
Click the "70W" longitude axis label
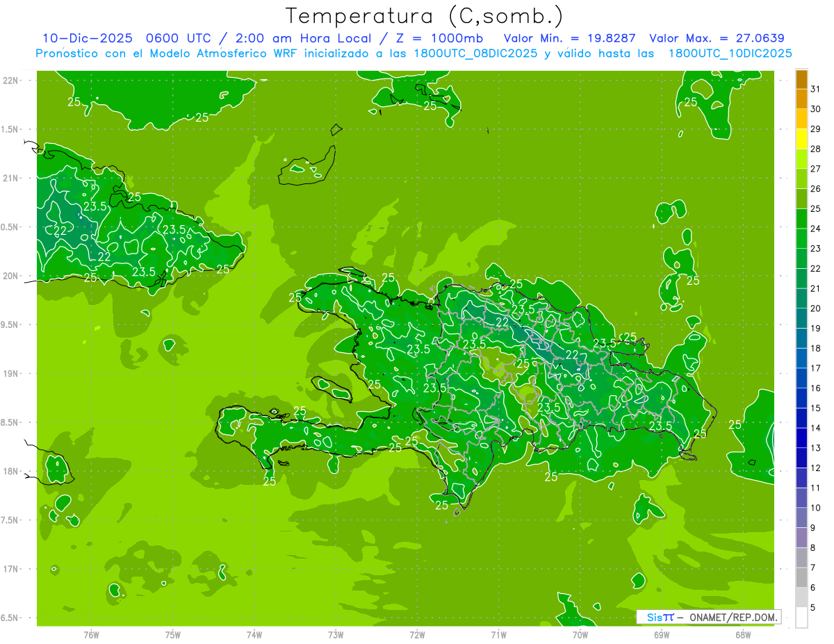point(580,634)
